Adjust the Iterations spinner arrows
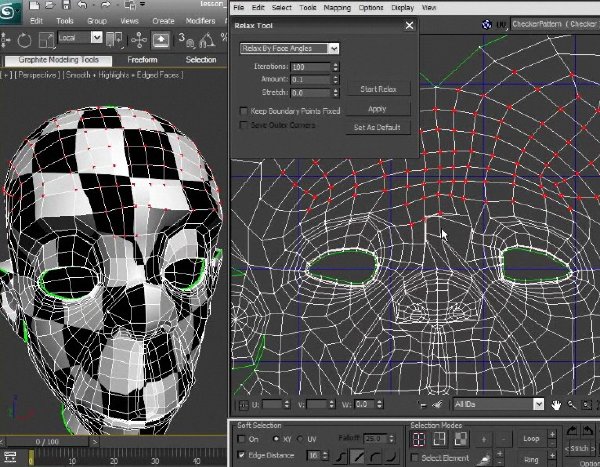This screenshot has width=600, height=467. pos(336,67)
